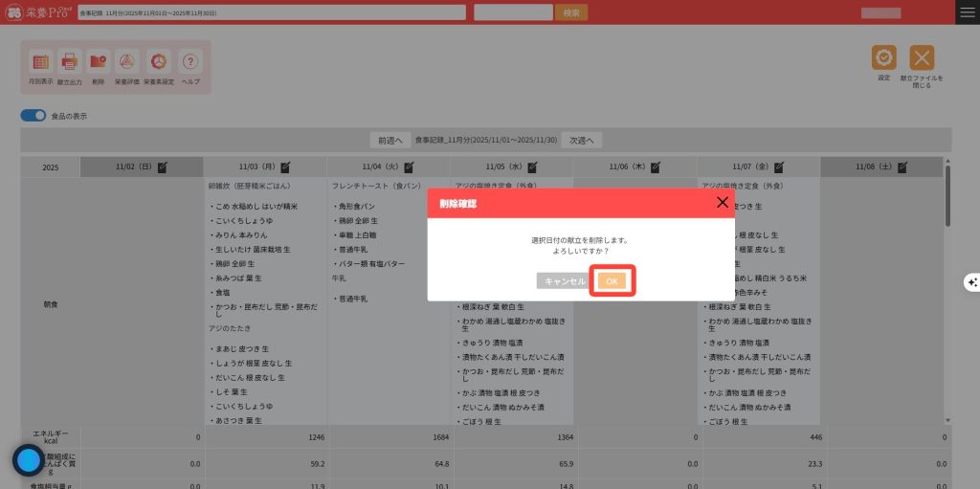Viewport: 980px width, 489px height.
Task: Click OK to confirm menu deletion
Action: 612,281
